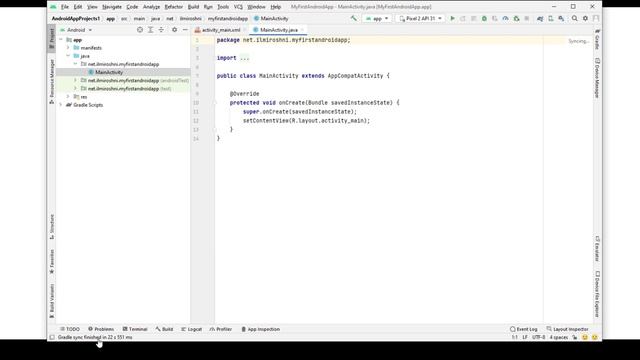Image resolution: width=640 pixels, height=360 pixels.
Task: Open the Logcat tool window
Action: [191, 329]
